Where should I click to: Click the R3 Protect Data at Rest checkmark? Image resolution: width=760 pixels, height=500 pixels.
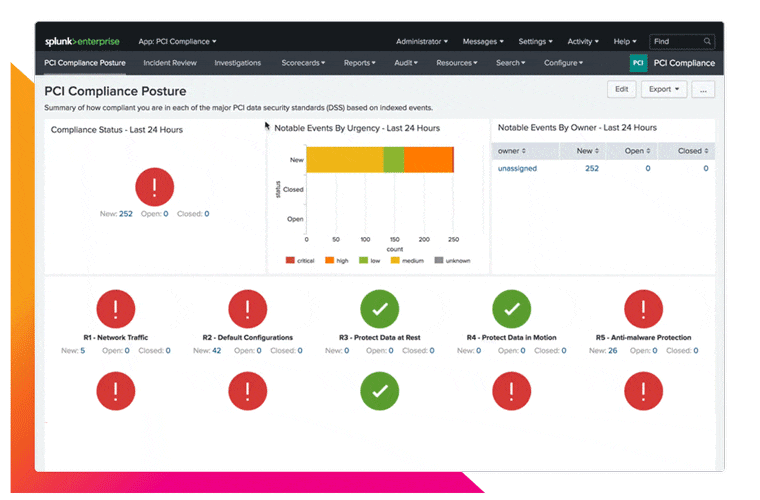(380, 309)
